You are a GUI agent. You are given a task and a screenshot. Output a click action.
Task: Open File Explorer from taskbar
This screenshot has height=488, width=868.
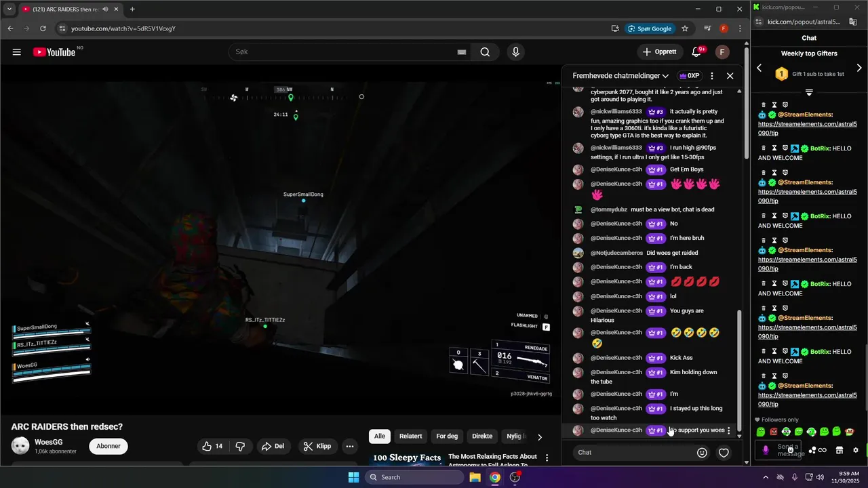[475, 477]
